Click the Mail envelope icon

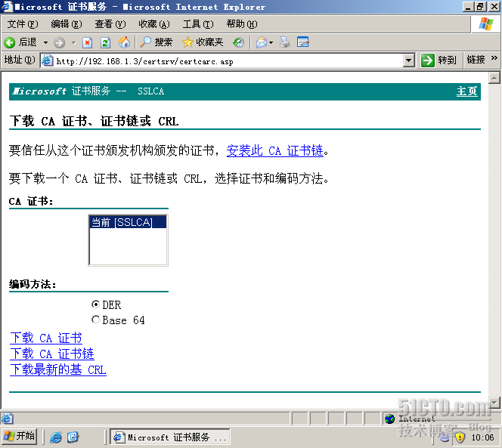click(262, 42)
